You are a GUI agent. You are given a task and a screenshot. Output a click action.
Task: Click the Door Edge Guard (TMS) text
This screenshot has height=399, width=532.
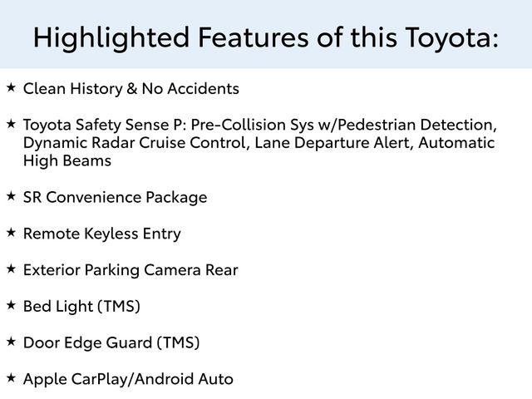tap(111, 342)
